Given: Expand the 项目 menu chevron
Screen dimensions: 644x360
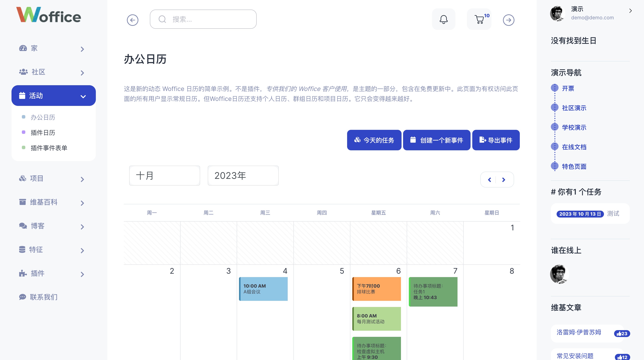Looking at the screenshot, I should [x=82, y=179].
